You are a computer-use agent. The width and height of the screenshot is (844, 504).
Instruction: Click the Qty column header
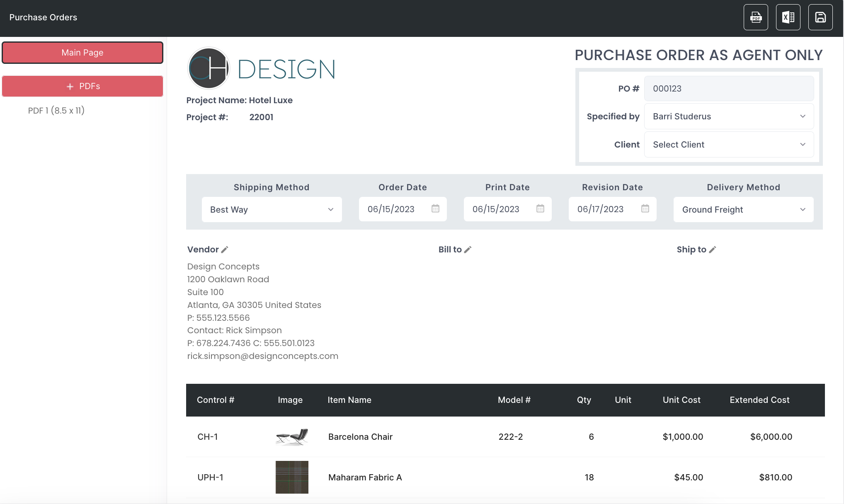pyautogui.click(x=584, y=400)
